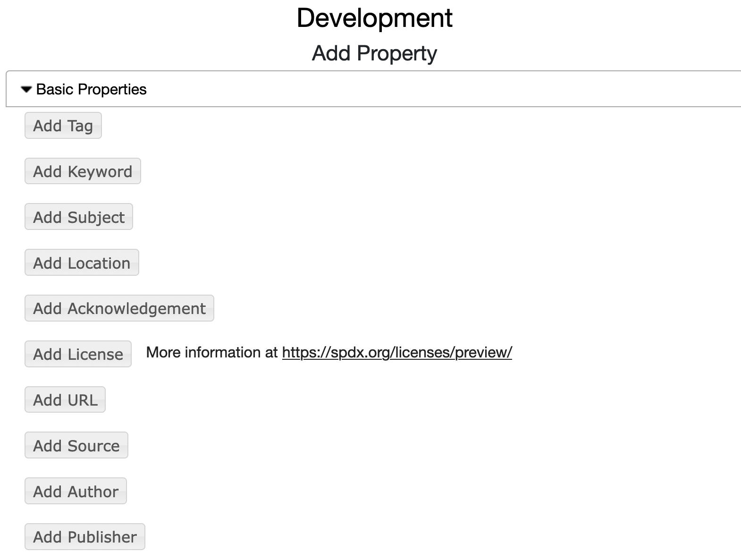Image resolution: width=741 pixels, height=560 pixels.
Task: Click Add Location
Action: (82, 263)
